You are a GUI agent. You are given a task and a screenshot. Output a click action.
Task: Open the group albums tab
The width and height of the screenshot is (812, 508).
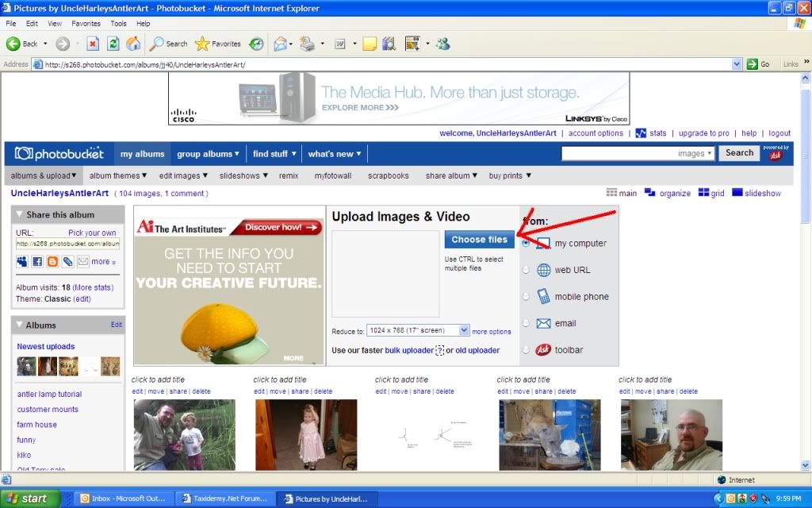pyautogui.click(x=209, y=154)
